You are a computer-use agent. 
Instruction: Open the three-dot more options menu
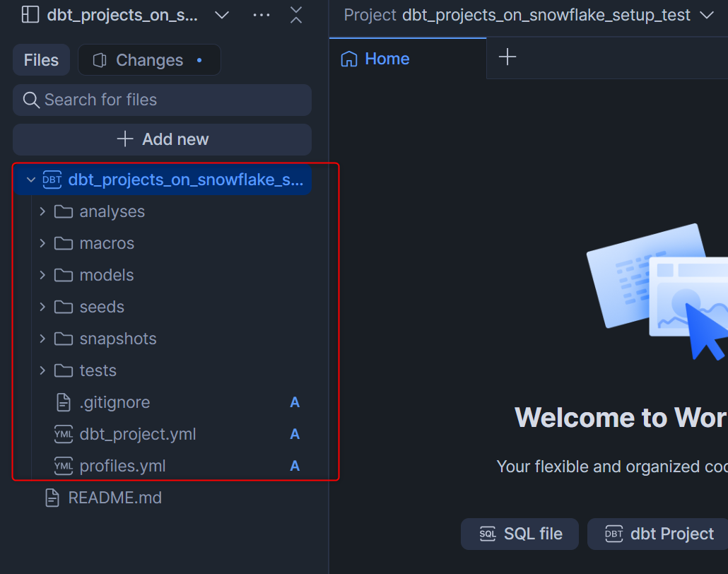coord(262,16)
